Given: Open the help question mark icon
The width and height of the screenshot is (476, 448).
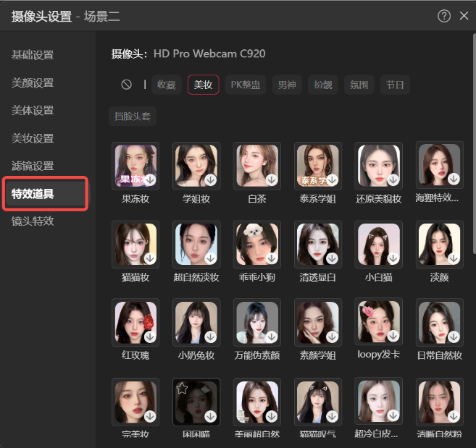Looking at the screenshot, I should pyautogui.click(x=444, y=16).
